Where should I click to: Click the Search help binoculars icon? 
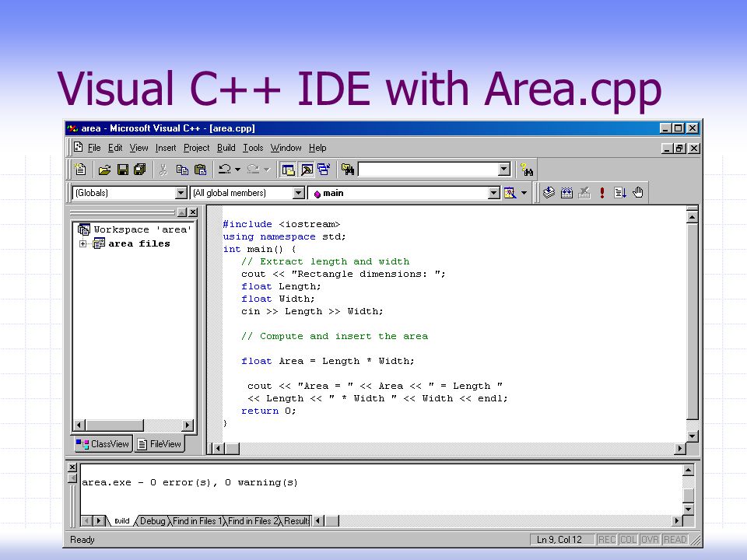tap(527, 170)
